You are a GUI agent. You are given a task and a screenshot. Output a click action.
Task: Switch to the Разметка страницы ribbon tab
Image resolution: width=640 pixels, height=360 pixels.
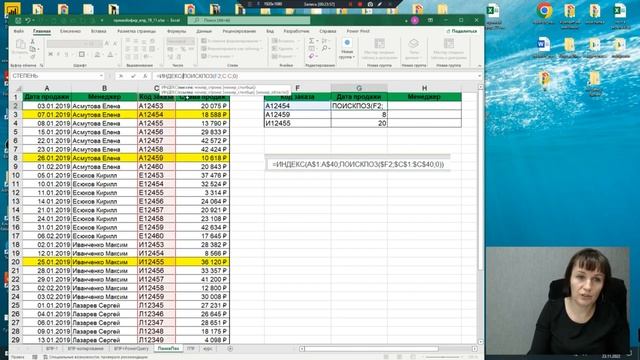click(x=136, y=31)
